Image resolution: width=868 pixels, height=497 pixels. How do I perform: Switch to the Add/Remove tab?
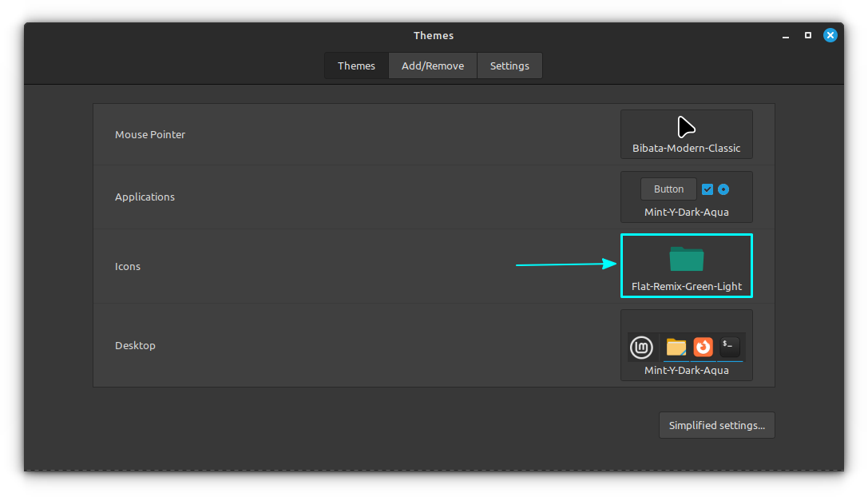(433, 66)
